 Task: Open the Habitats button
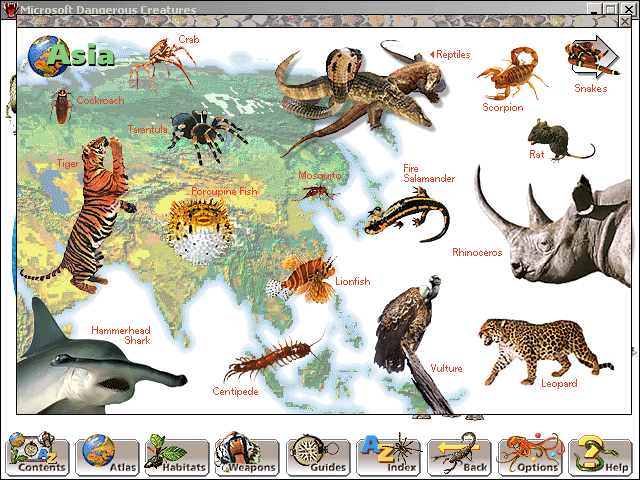click(x=178, y=454)
